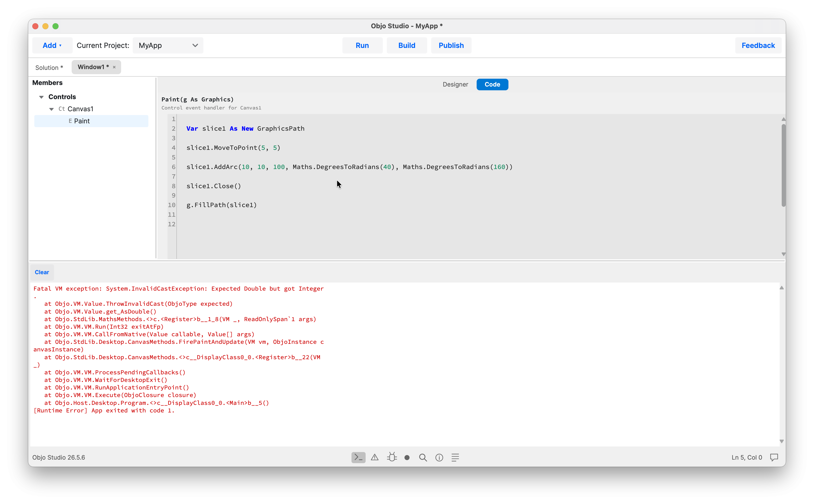This screenshot has height=504, width=814.
Task: Click the code editor vertical scrollbar thumb
Action: [x=783, y=165]
